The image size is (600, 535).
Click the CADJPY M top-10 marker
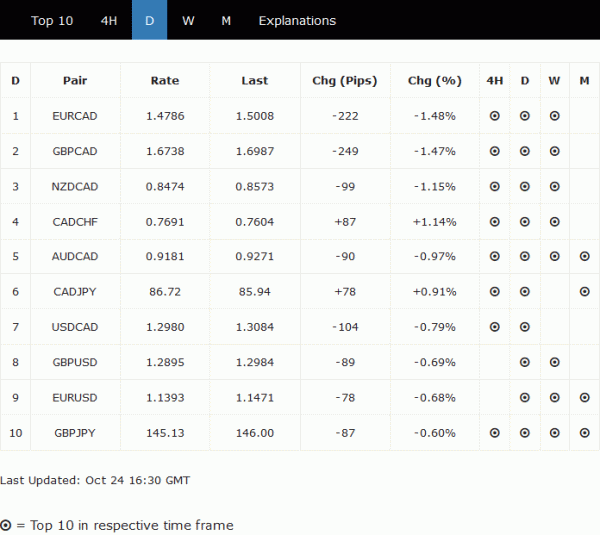[584, 292]
